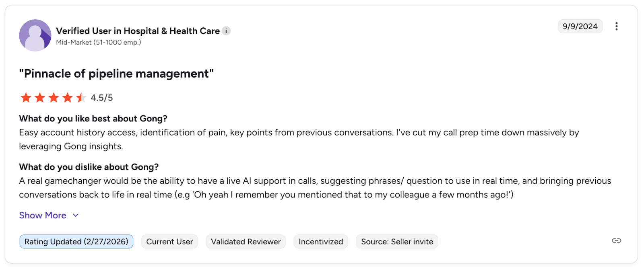Click the Mid-Market (51-1000 emp.) label
Screen dimensions: 644x271
click(99, 42)
